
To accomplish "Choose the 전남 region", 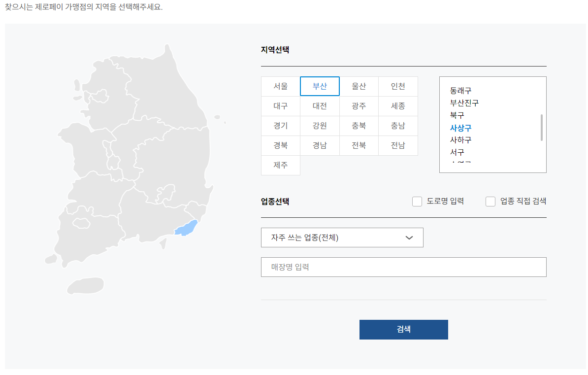I will pos(398,146).
